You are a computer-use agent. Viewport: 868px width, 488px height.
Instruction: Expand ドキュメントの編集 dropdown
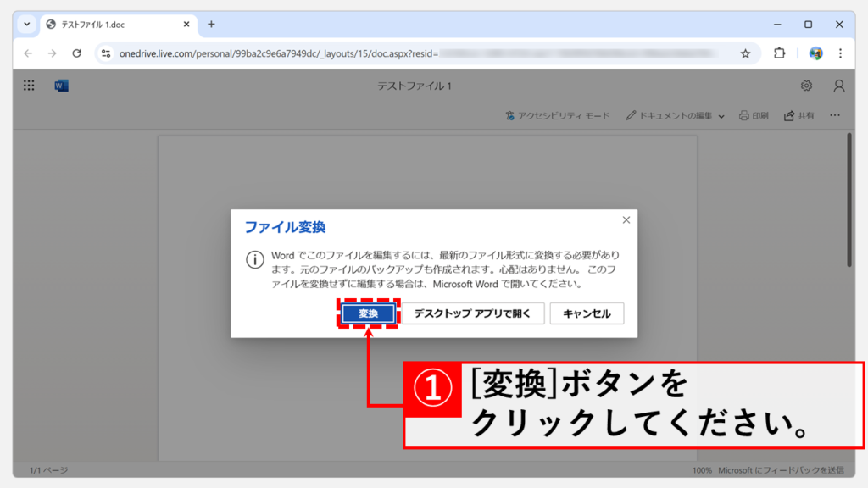(676, 115)
